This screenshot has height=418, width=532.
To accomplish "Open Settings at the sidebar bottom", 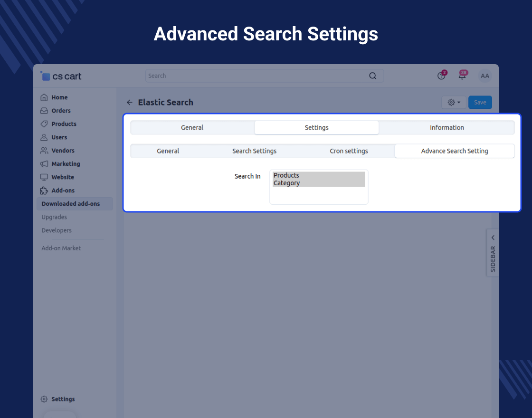I will 63,399.
